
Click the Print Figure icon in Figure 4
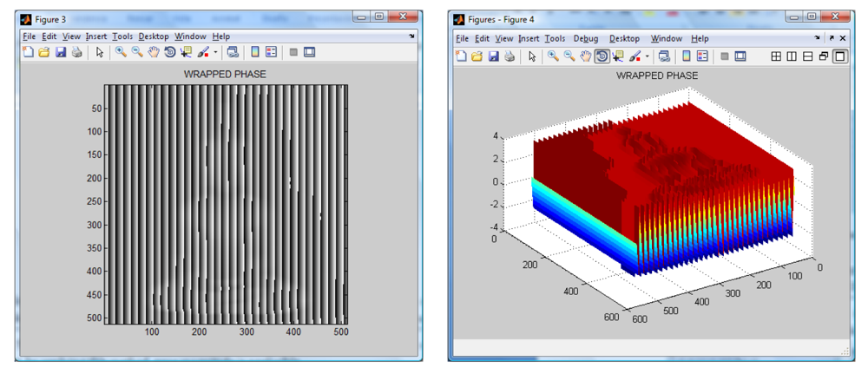[x=510, y=56]
